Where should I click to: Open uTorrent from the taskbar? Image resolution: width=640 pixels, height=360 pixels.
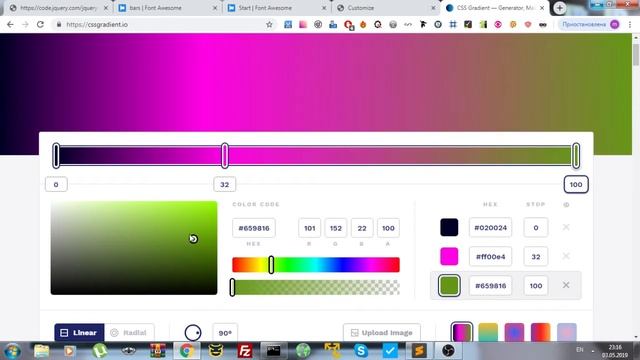[100, 351]
